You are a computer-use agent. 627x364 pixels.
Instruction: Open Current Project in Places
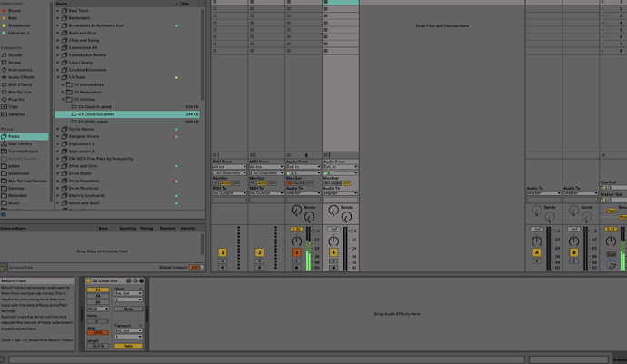[x=24, y=152]
